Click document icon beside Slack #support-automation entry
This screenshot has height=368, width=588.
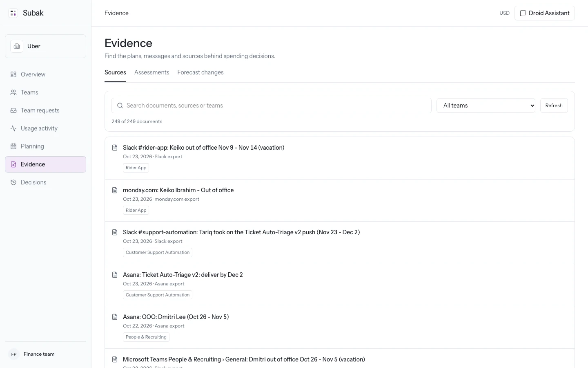pos(115,232)
